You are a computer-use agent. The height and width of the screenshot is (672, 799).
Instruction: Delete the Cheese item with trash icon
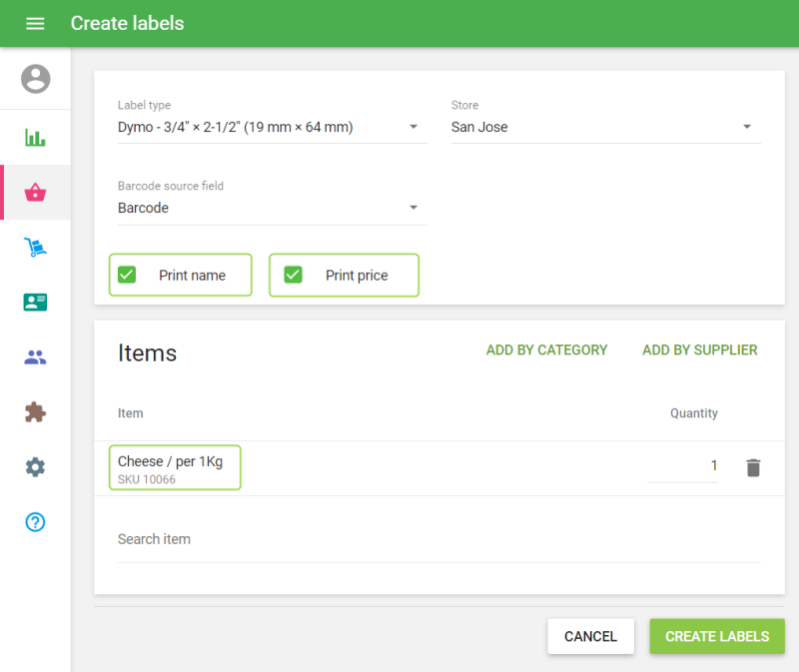[x=753, y=467]
